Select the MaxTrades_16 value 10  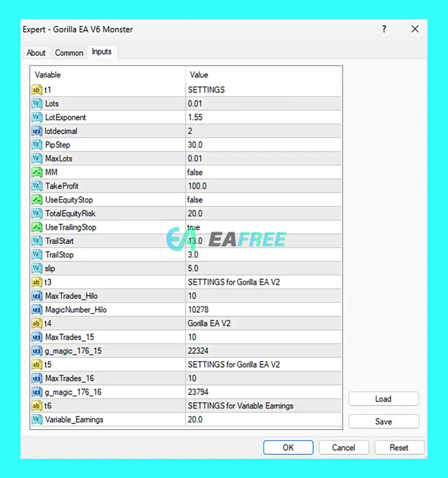(264, 378)
